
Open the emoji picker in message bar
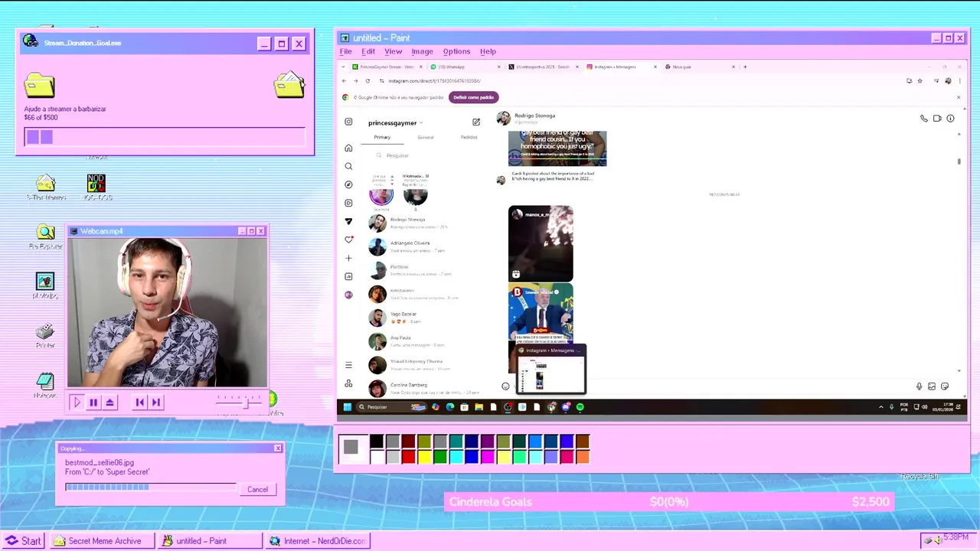pos(505,386)
